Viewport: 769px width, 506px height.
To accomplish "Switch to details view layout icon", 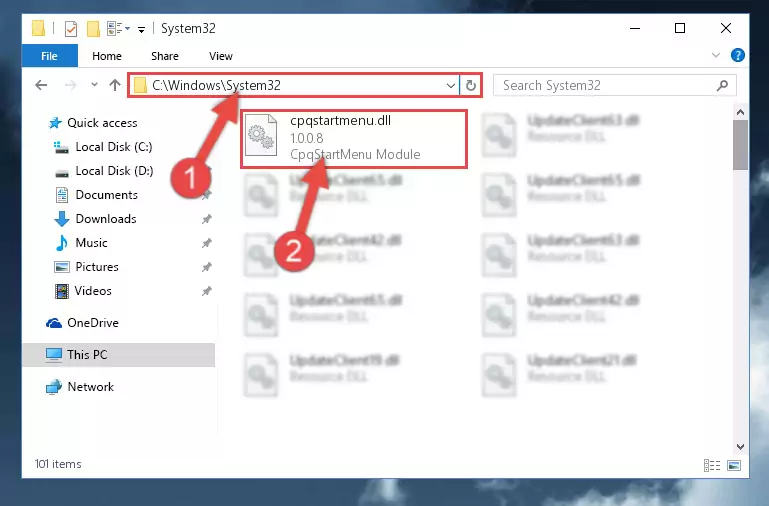I will [712, 465].
